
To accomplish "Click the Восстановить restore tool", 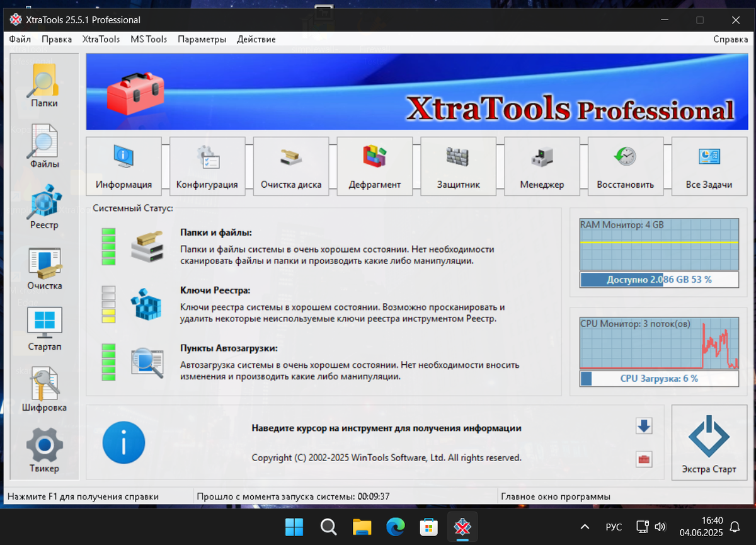I will pyautogui.click(x=626, y=166).
